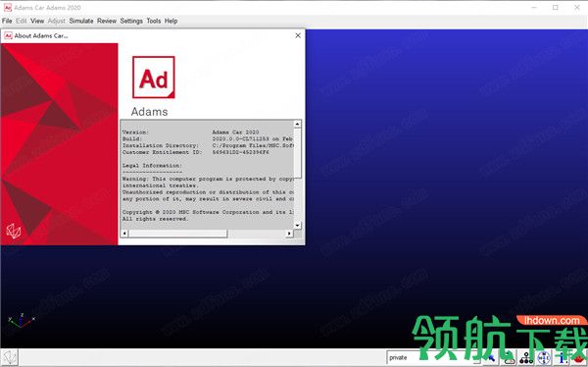Viewport: 588px width, 367px height.
Task: Click the horizontal scrollbar thumb in About text
Action: pyautogui.click(x=177, y=234)
